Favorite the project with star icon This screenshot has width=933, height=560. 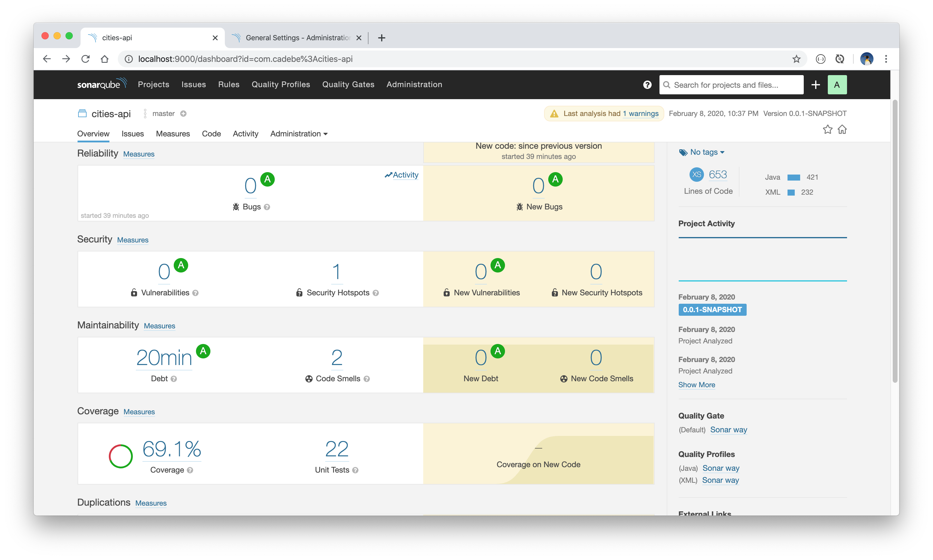(x=827, y=129)
